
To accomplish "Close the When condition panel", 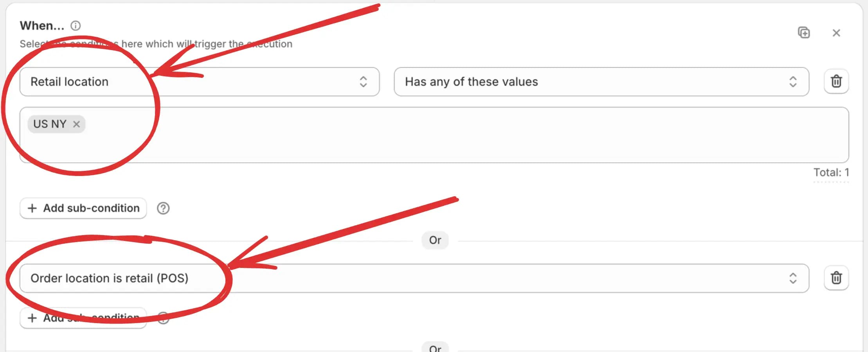I will [x=836, y=33].
